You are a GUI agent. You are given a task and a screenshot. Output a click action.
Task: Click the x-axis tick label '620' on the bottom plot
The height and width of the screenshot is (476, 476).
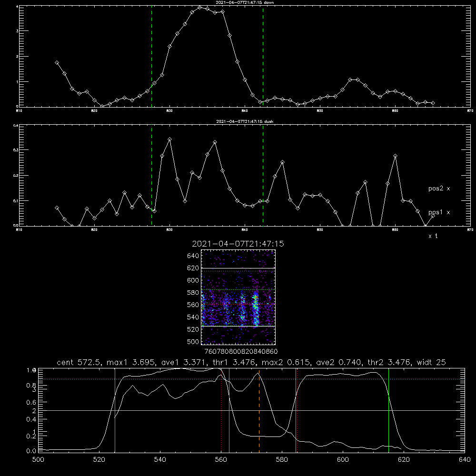coord(404,460)
